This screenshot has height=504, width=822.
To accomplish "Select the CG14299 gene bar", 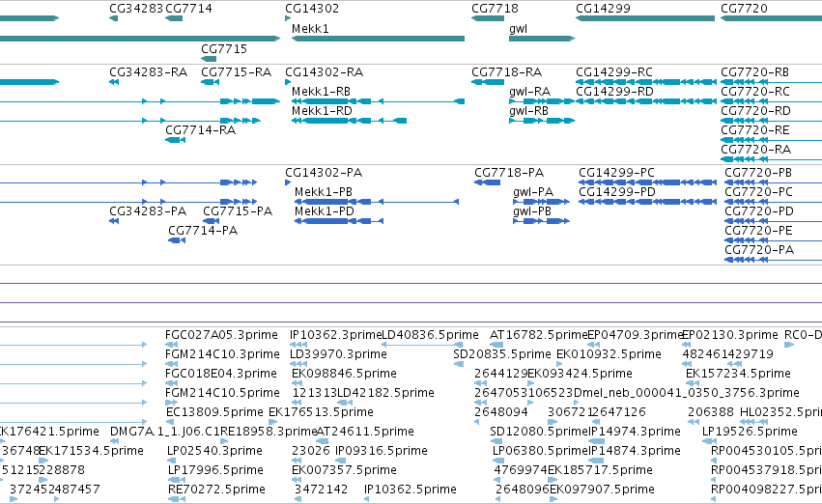I will 645,18.
